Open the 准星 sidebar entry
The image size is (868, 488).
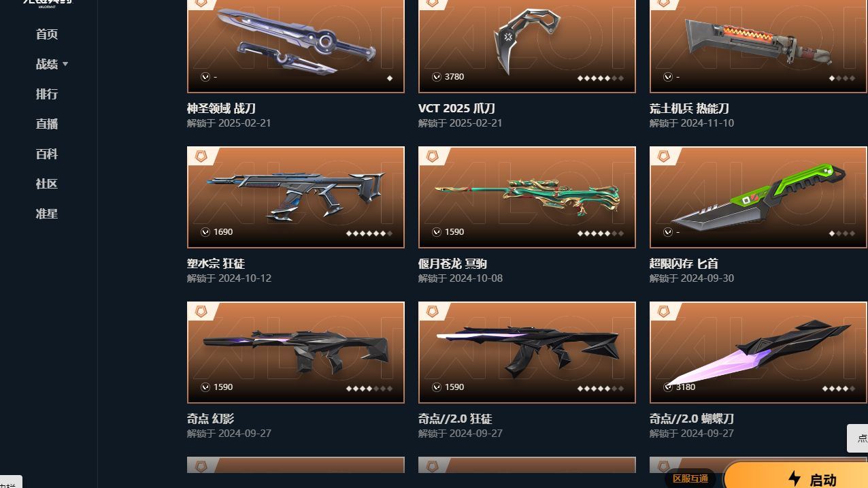47,214
